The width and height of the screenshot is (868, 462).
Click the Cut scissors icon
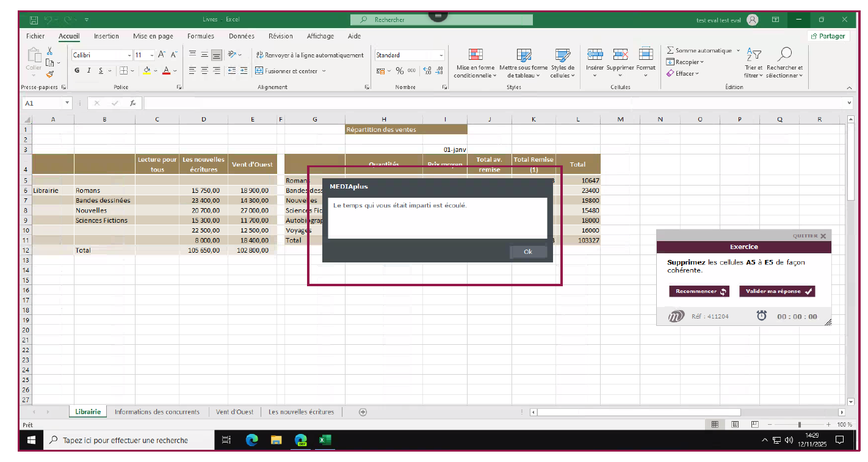50,51
